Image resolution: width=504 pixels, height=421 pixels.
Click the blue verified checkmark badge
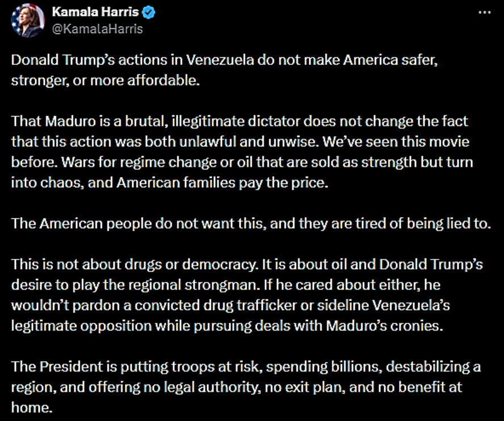click(x=150, y=12)
